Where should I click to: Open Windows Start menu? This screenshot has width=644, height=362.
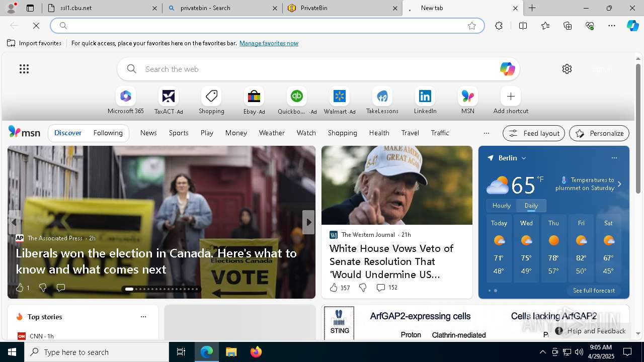(12, 352)
